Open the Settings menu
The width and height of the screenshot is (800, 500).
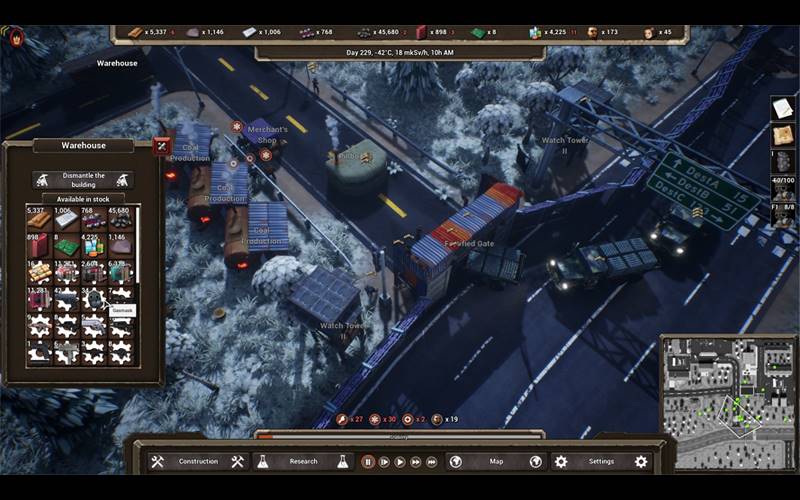click(601, 461)
